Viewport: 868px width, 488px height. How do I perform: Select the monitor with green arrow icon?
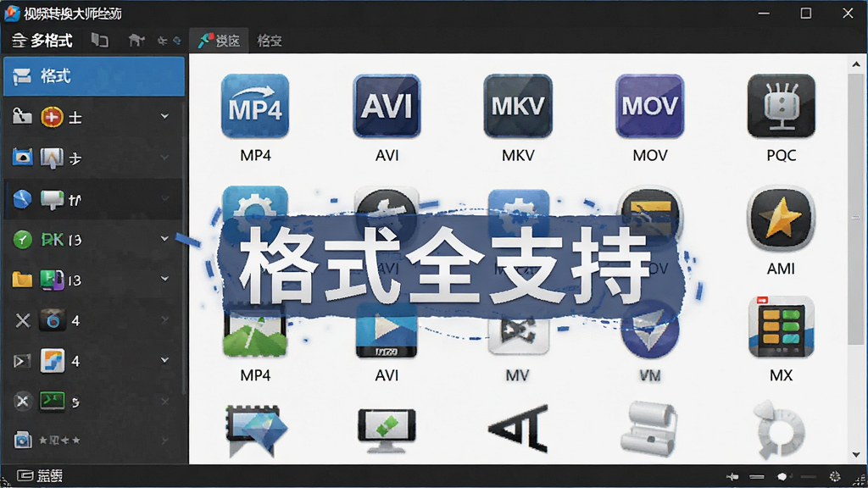point(387,431)
